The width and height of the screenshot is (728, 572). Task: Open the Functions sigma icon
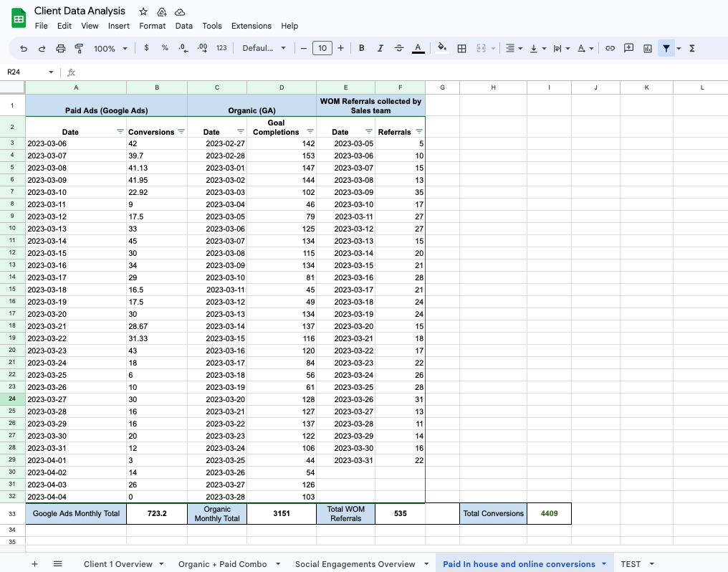point(692,48)
